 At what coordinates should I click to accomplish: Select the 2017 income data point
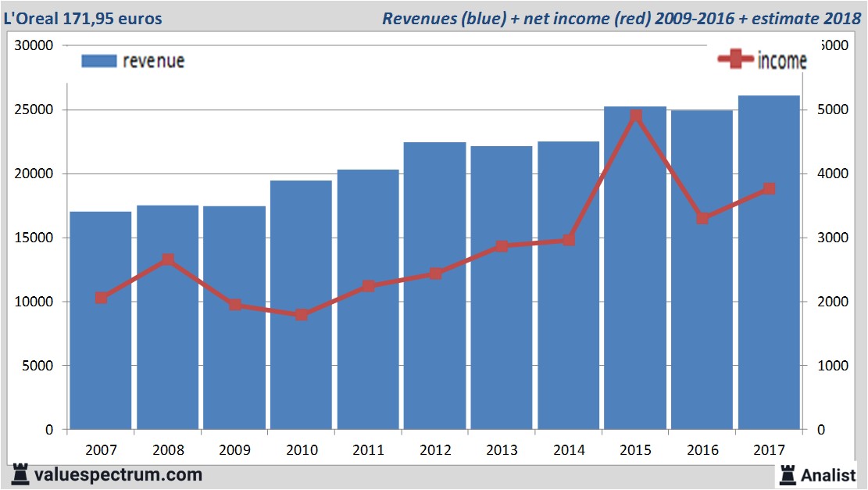point(769,188)
